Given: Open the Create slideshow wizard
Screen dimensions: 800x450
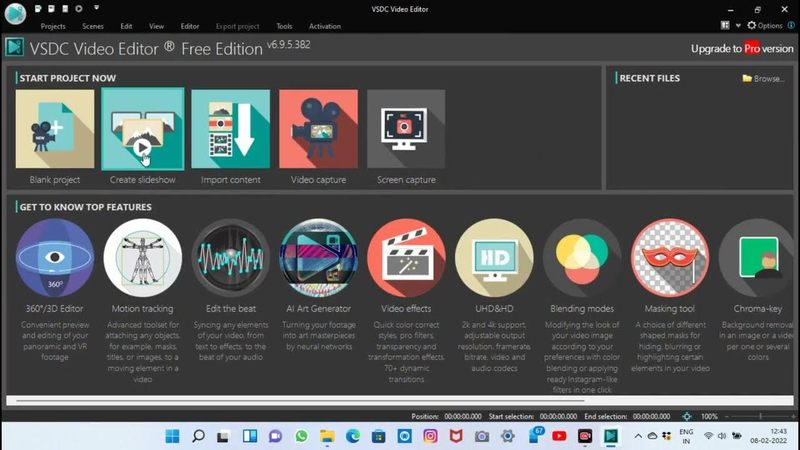Looking at the screenshot, I should (x=143, y=129).
